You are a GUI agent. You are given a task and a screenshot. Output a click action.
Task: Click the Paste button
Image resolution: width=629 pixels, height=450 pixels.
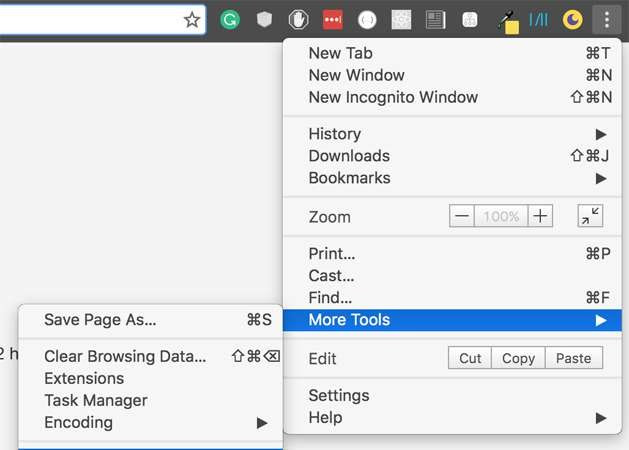(574, 358)
